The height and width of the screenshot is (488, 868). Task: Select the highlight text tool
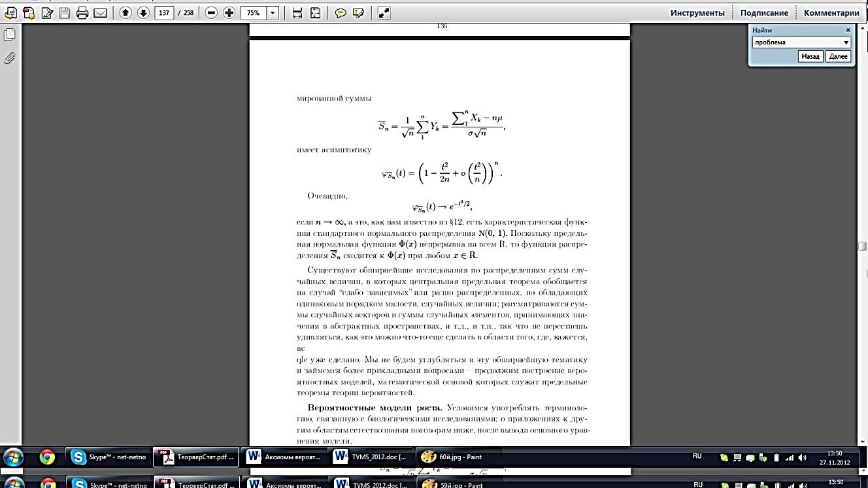(358, 12)
